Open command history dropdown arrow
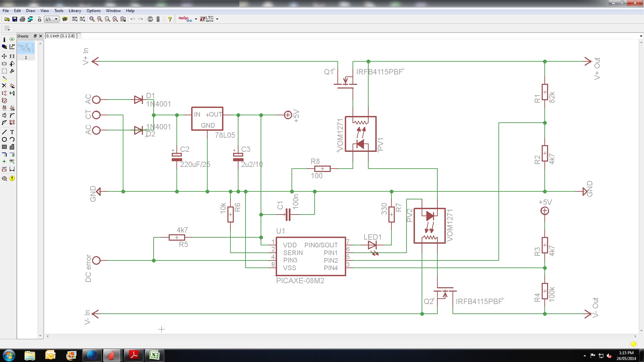This screenshot has width=644, height=362. [x=641, y=36]
